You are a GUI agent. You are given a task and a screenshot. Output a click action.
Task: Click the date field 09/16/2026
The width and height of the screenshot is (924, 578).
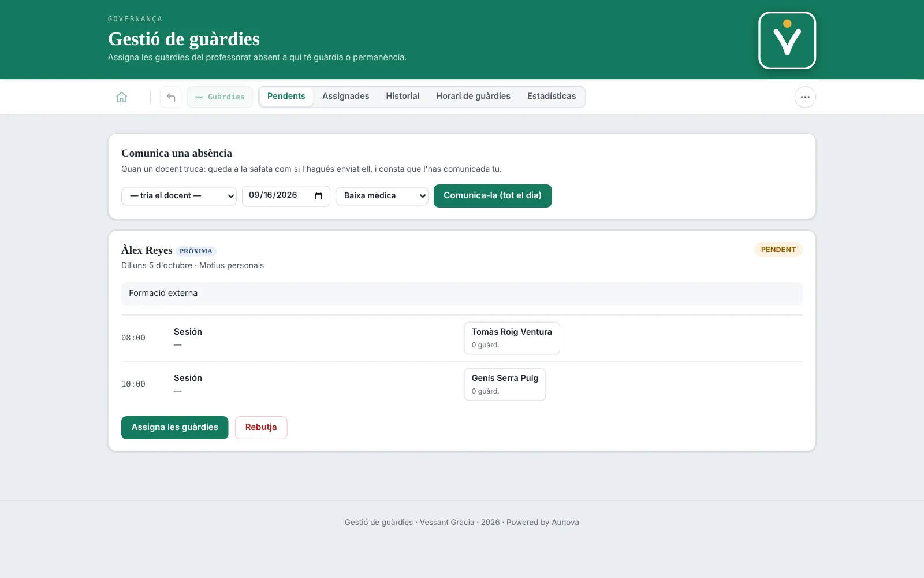[286, 196]
